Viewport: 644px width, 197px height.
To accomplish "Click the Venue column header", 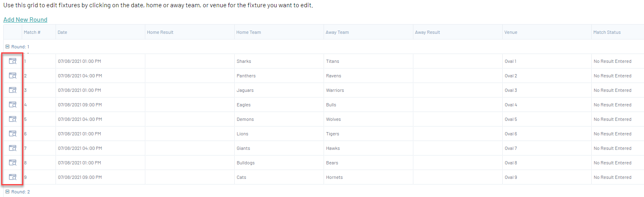I will pyautogui.click(x=510, y=32).
